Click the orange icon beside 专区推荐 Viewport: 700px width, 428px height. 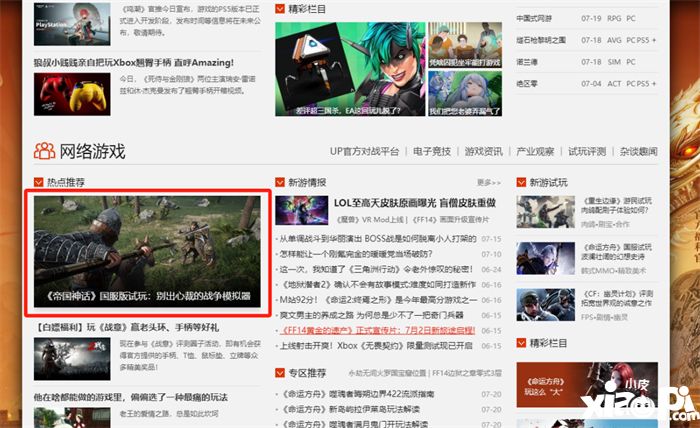pos(280,373)
